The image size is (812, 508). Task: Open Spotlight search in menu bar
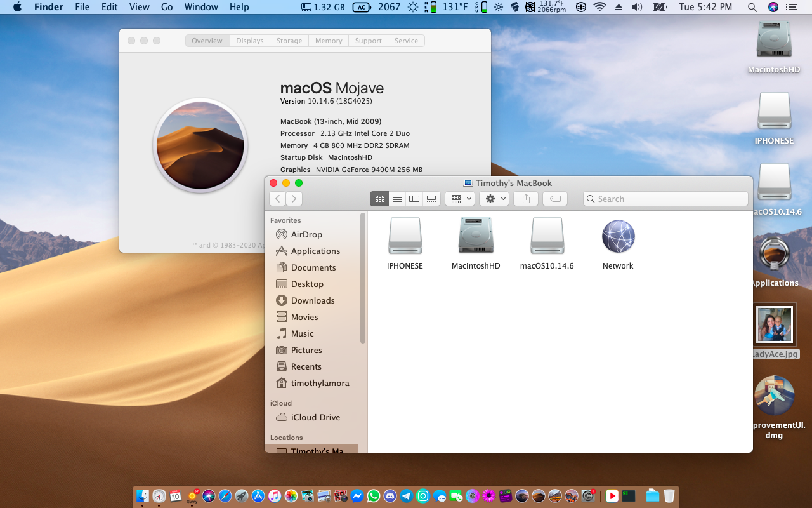[752, 7]
